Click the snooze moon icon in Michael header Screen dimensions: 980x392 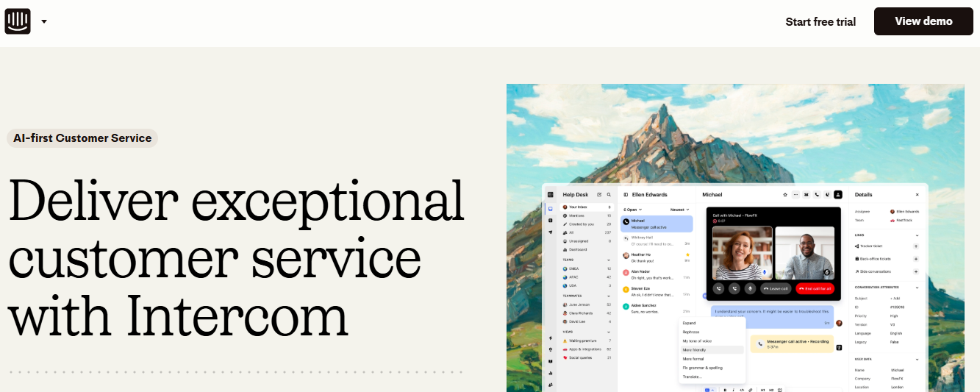[x=827, y=194]
